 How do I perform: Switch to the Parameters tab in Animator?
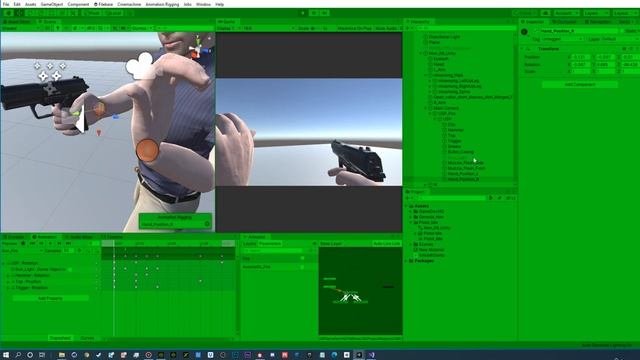pyautogui.click(x=270, y=244)
